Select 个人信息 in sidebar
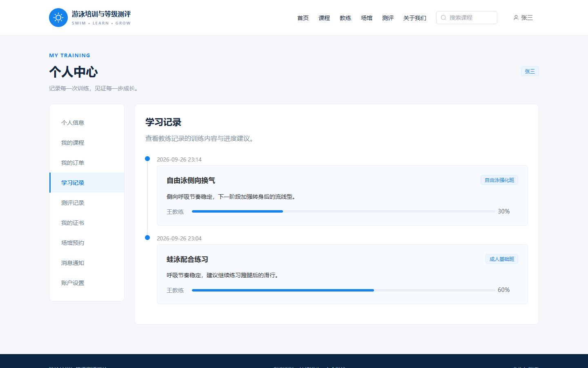This screenshot has height=368, width=588. pyautogui.click(x=87, y=123)
